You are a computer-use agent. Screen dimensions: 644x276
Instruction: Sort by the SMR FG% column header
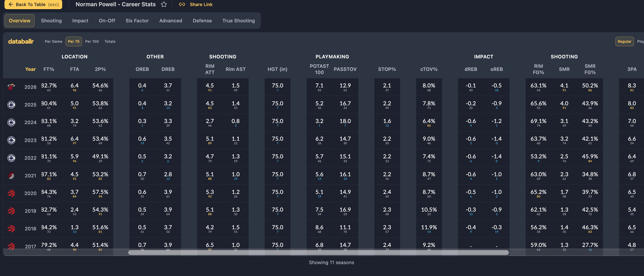(x=590, y=69)
